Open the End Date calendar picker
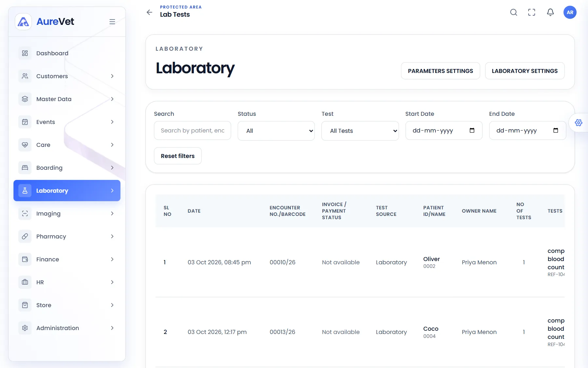The width and height of the screenshot is (588, 368). click(x=556, y=131)
